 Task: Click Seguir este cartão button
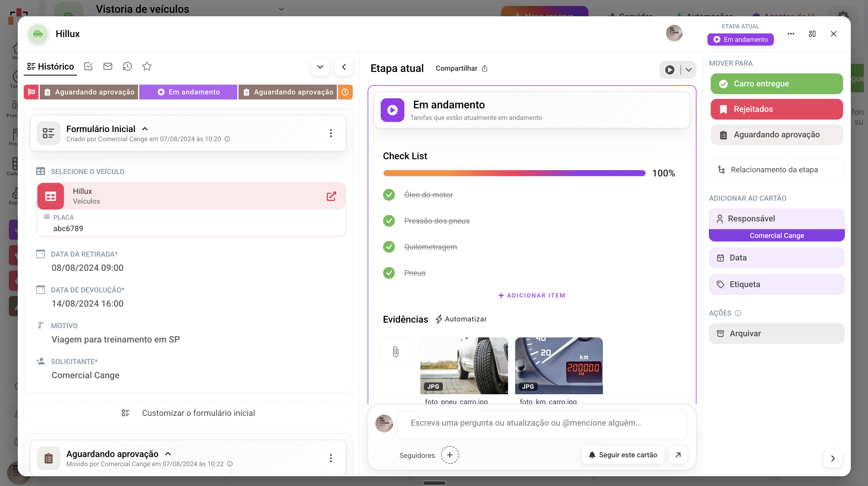[x=623, y=455]
